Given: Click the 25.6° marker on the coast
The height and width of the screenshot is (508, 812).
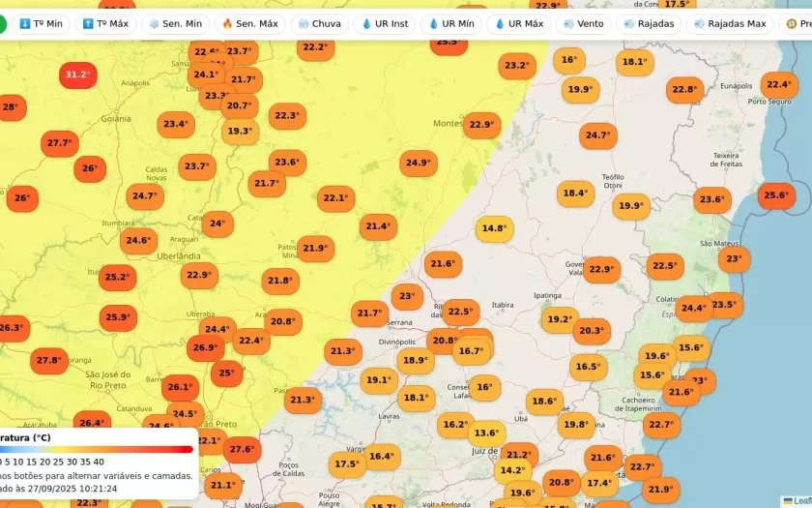Looking at the screenshot, I should click(776, 195).
